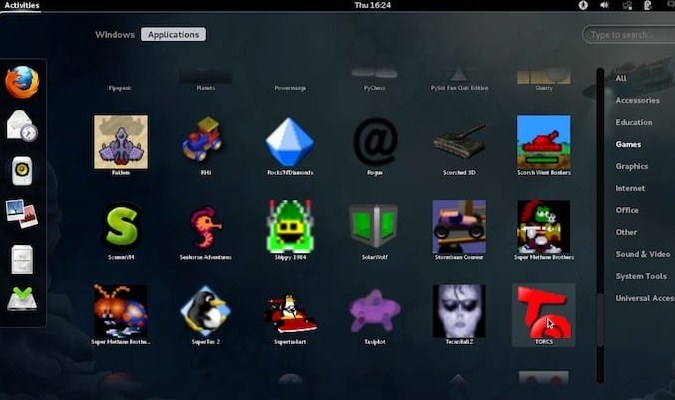Click the Pipepanic label
The image size is (675, 400).
[x=121, y=88]
